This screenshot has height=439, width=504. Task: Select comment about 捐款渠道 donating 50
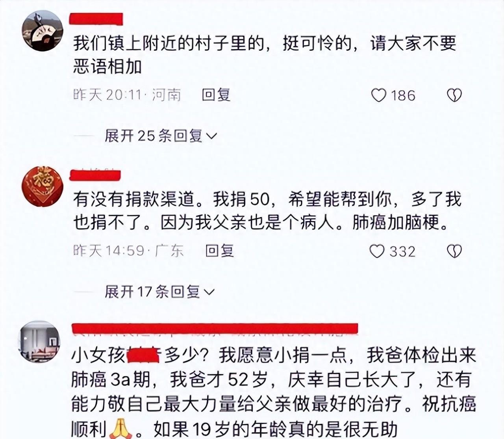pyautogui.click(x=267, y=211)
